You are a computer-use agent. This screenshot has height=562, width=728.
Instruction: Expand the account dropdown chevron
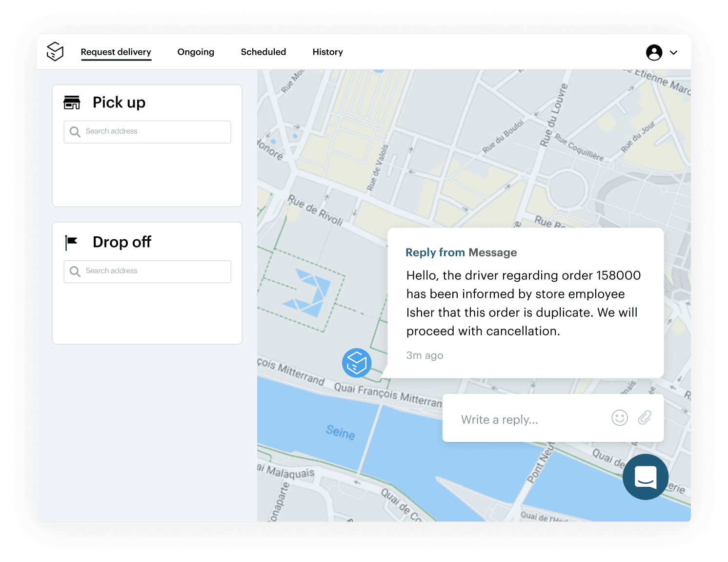(x=673, y=53)
